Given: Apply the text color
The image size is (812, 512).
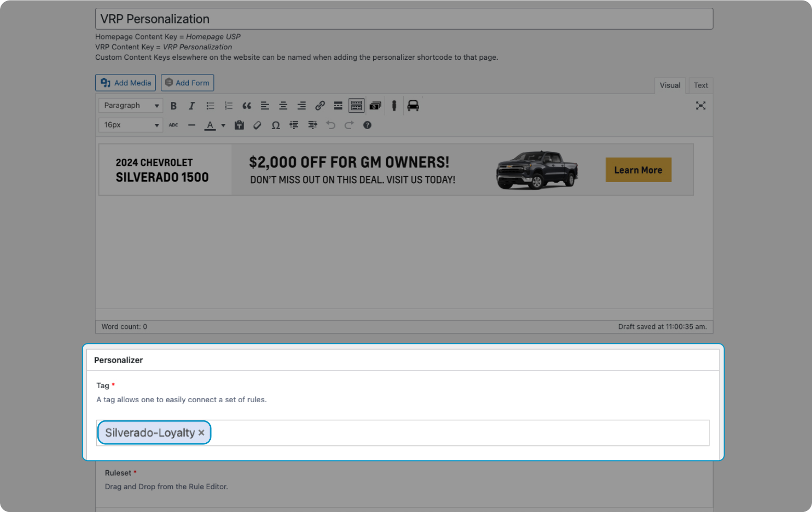Looking at the screenshot, I should coord(210,125).
